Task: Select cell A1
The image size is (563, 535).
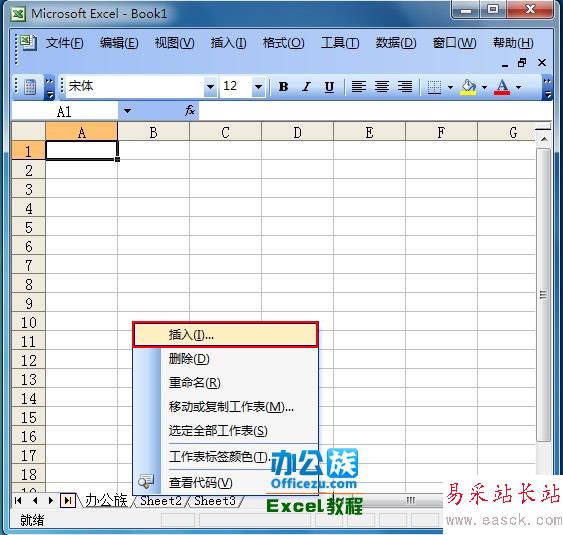Action: point(82,150)
